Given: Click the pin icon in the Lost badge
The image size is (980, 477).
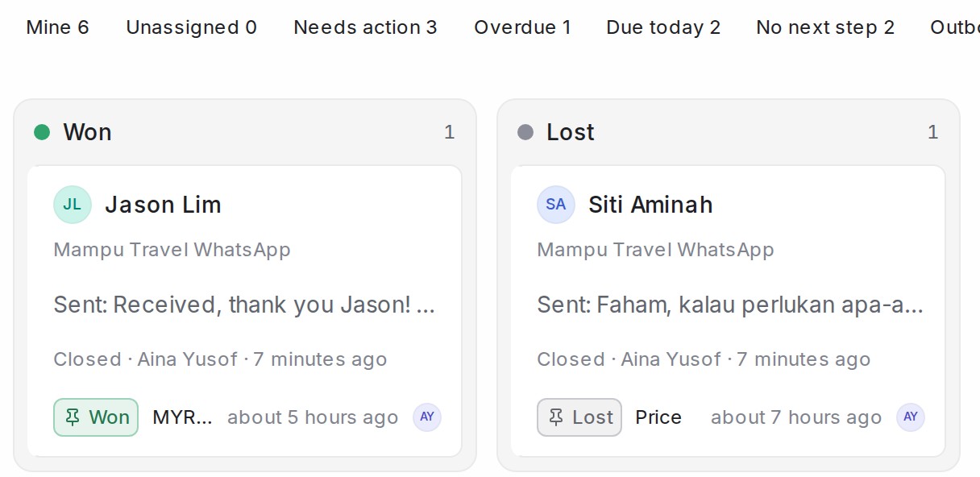Looking at the screenshot, I should 557,417.
